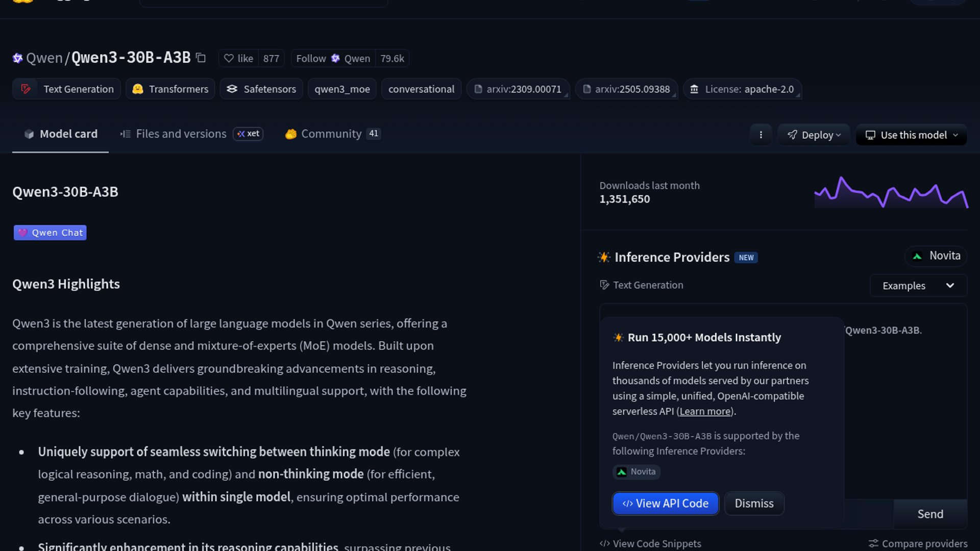Click the heart like button
Screen dimensions: 980x551
pos(238,59)
